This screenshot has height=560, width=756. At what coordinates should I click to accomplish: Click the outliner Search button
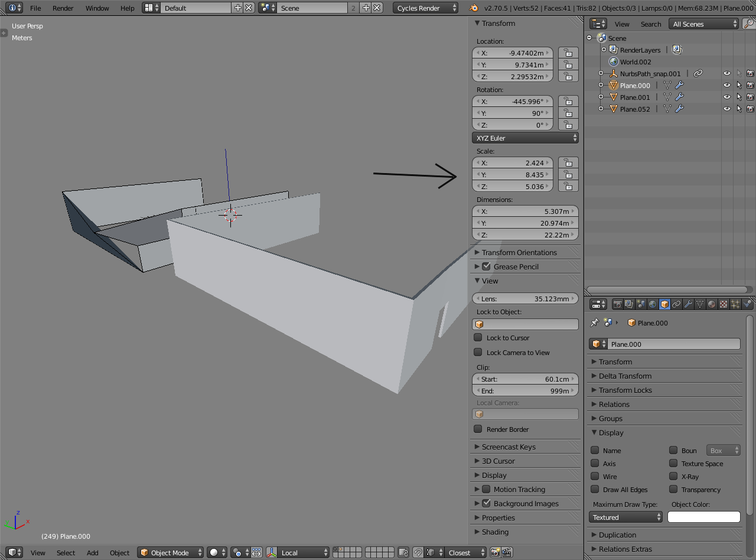coord(651,24)
